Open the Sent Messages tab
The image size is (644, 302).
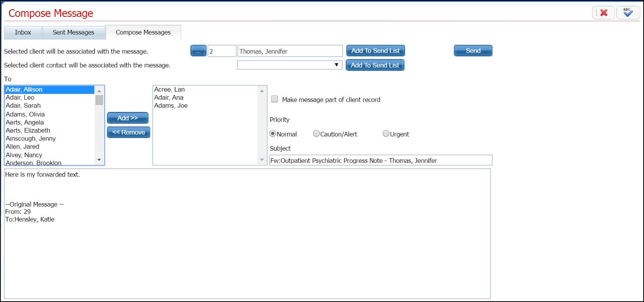tap(73, 33)
